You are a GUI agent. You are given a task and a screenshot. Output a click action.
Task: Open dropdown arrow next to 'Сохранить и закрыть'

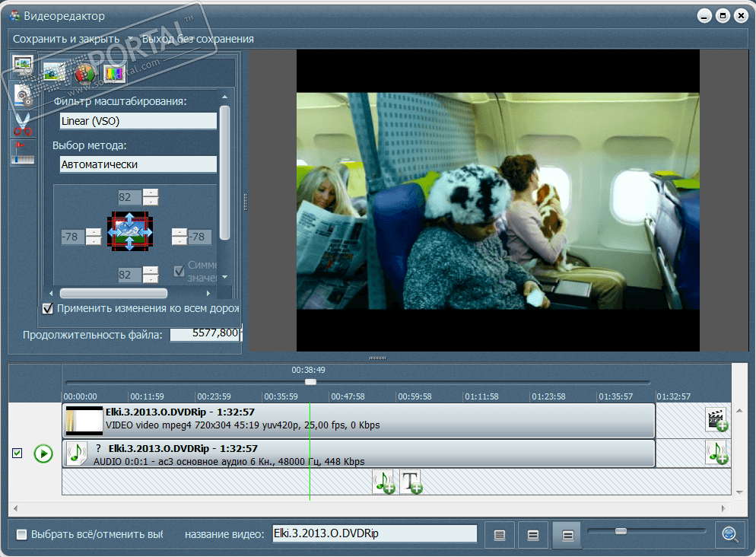130,39
